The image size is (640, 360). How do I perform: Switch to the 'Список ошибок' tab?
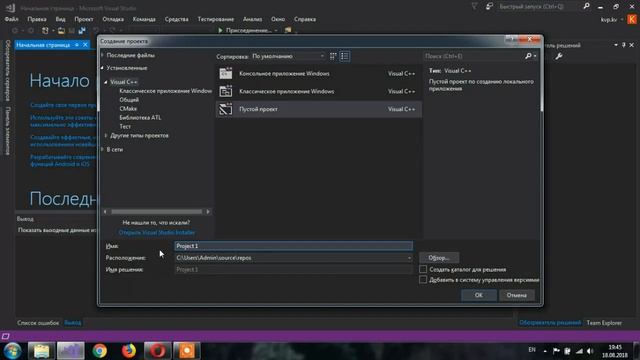click(x=38, y=323)
